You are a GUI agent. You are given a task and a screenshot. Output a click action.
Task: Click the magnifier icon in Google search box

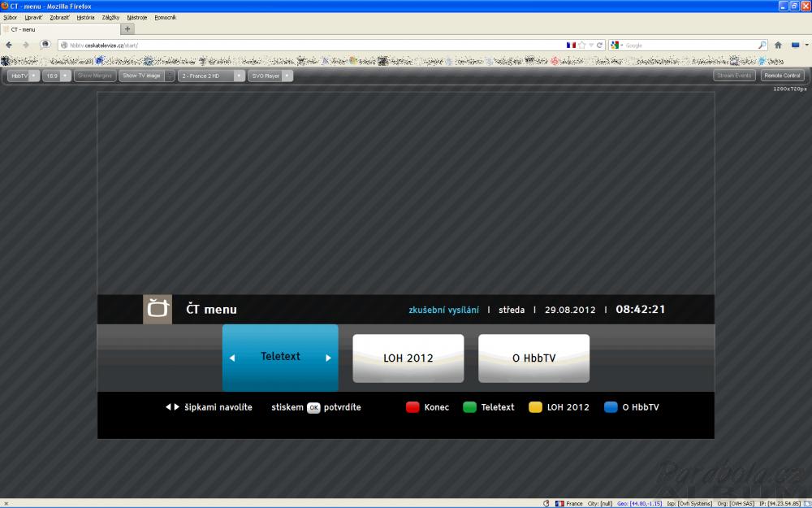click(x=762, y=45)
